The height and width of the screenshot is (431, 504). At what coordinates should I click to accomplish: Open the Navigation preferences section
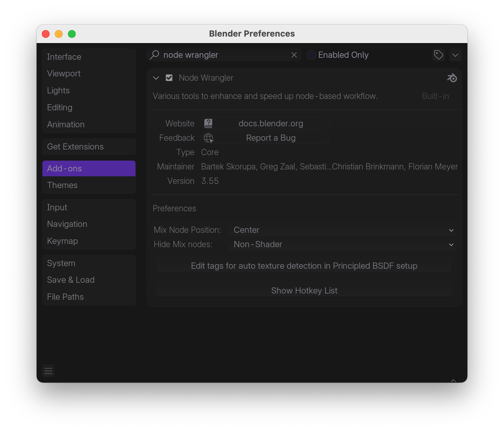tap(89, 224)
